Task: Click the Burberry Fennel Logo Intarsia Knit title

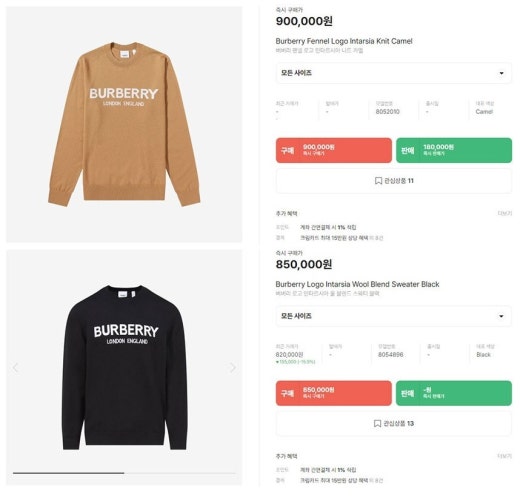Action: click(344, 41)
